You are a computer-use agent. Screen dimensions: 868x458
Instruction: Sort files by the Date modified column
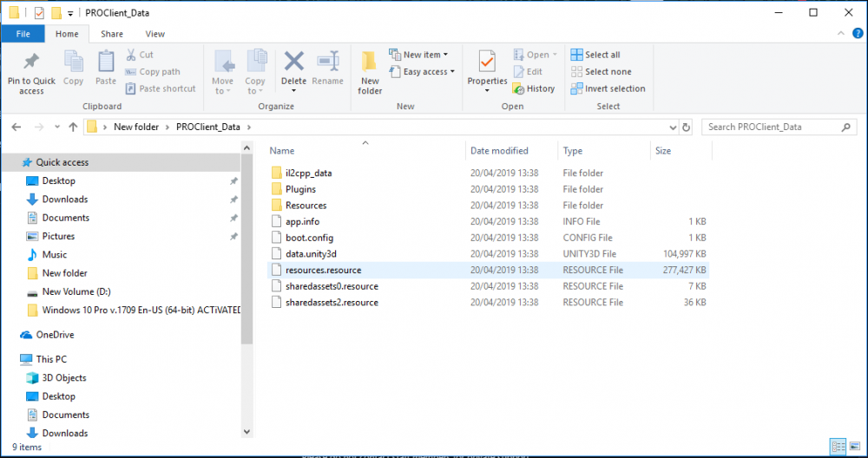tap(499, 151)
